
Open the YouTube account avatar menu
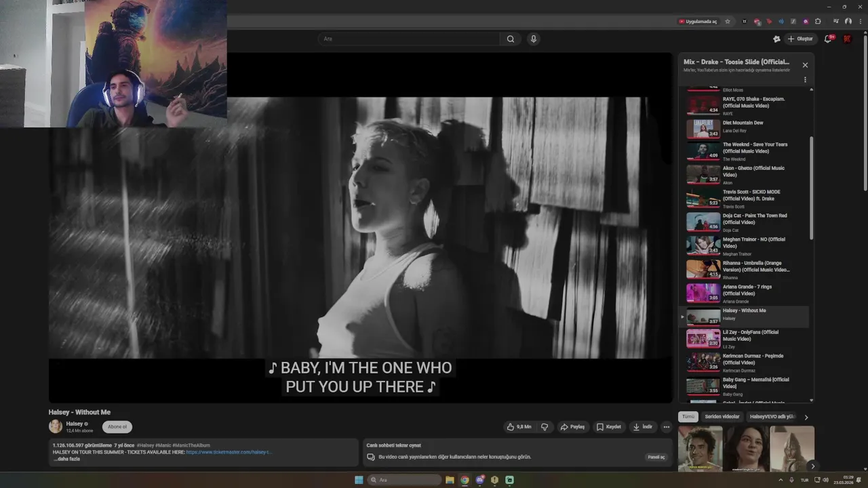[847, 39]
